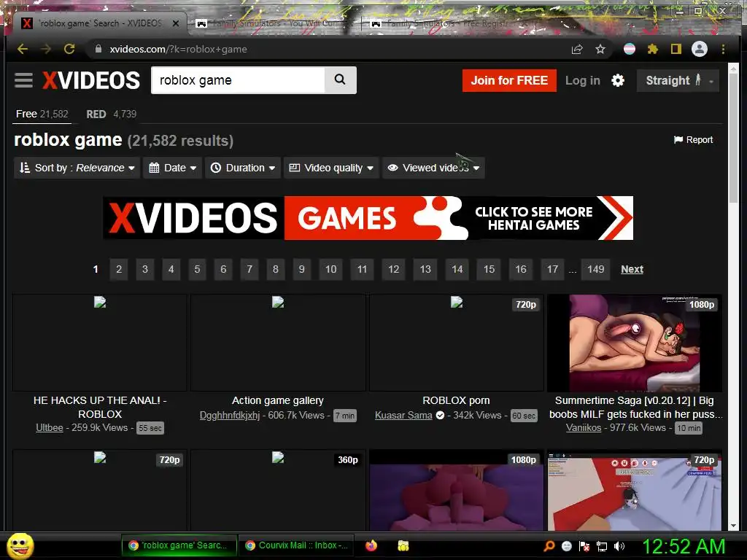Click the browser forward arrow
This screenshot has width=747, height=560.
point(46,49)
